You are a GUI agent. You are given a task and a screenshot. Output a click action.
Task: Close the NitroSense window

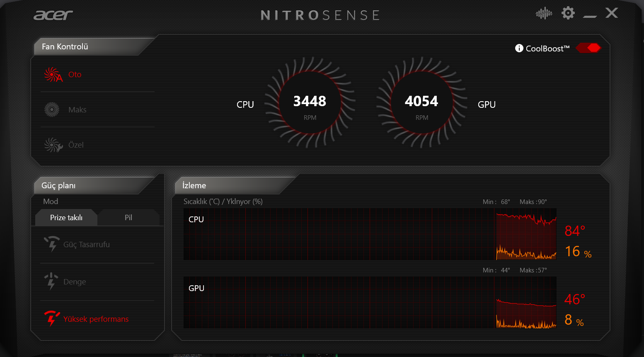click(612, 13)
